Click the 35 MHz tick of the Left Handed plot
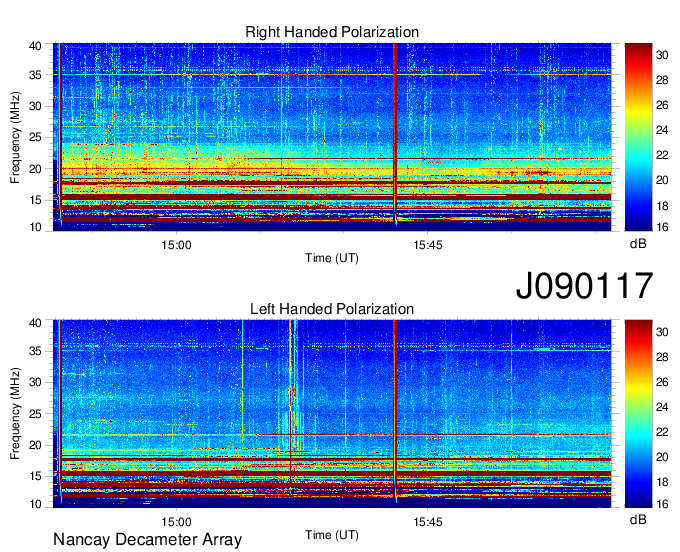 tap(36, 351)
